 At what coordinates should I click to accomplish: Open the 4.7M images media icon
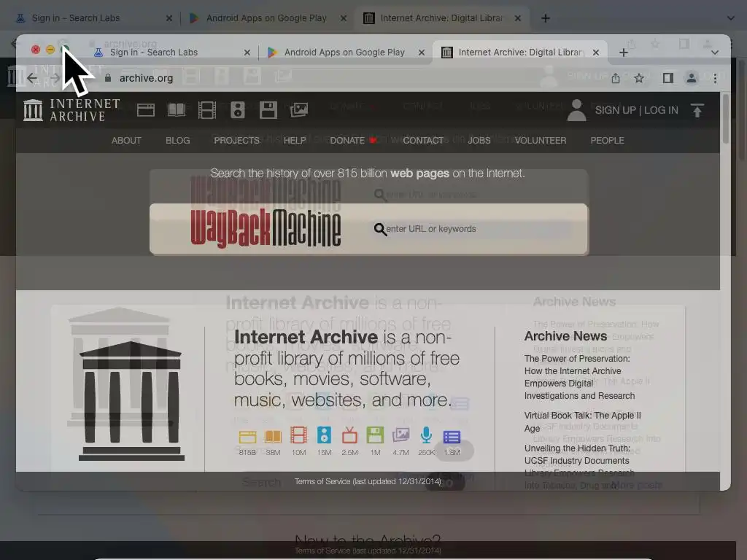[x=400, y=436]
